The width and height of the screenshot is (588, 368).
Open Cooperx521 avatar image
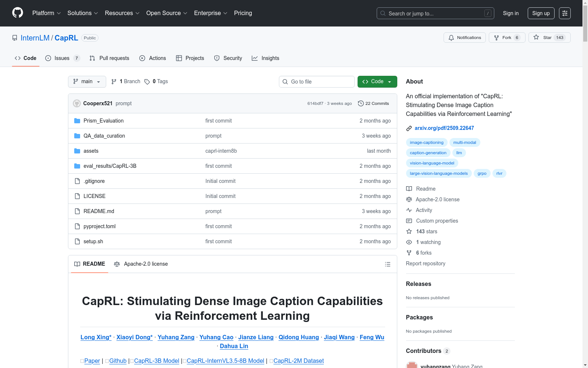click(x=77, y=103)
